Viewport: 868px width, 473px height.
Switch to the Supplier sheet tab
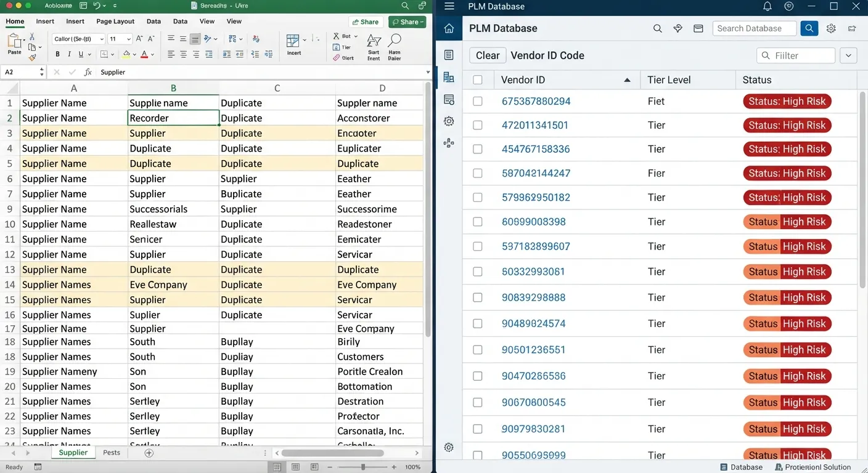point(73,453)
